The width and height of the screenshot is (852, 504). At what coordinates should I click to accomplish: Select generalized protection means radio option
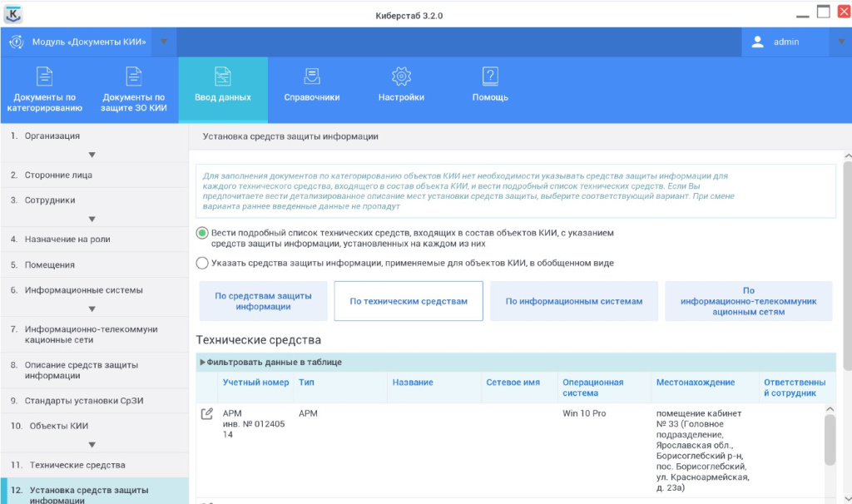point(202,263)
